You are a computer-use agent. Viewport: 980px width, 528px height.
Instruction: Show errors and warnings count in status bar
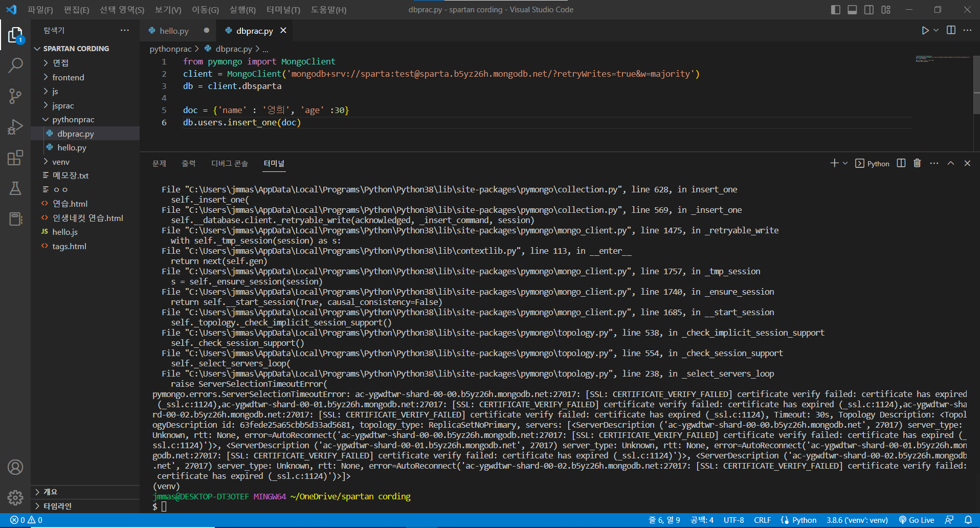[x=27, y=520]
